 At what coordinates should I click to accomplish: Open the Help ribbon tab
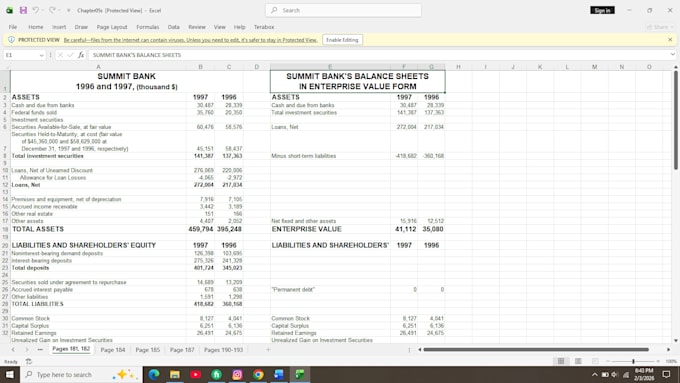tap(239, 27)
